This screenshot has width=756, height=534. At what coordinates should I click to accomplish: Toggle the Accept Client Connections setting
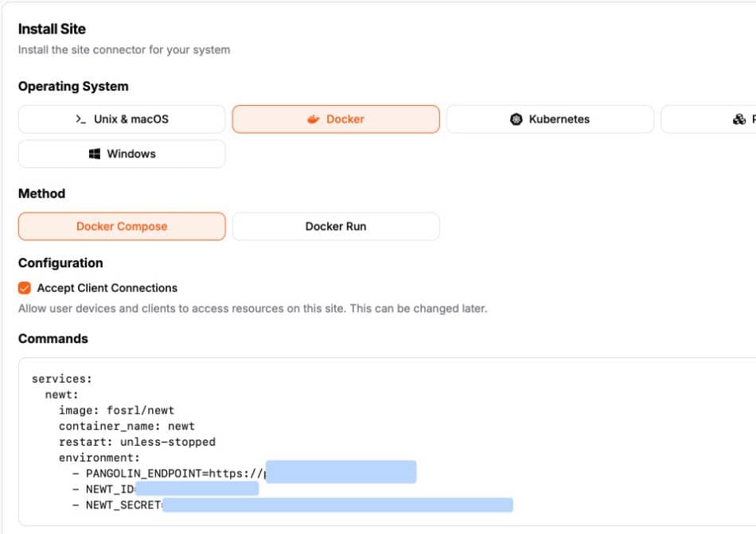25,288
